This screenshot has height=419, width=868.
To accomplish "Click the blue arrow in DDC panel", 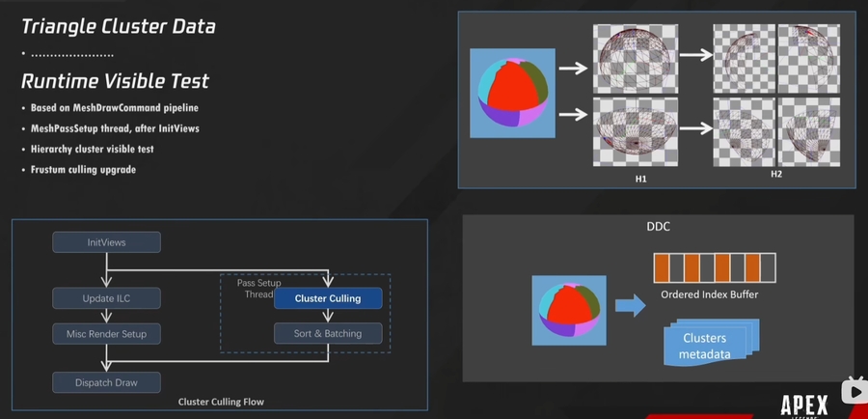I will pos(632,306).
